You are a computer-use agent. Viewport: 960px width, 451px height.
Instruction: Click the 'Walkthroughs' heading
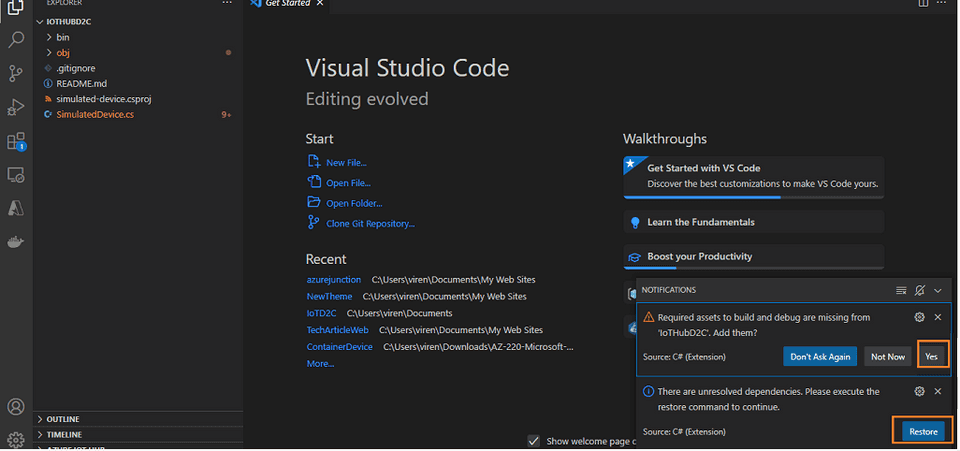tap(665, 139)
